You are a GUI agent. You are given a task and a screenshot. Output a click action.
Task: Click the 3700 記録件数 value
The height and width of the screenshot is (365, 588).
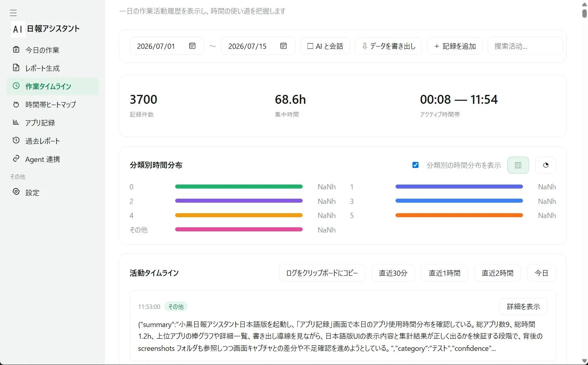tap(144, 99)
